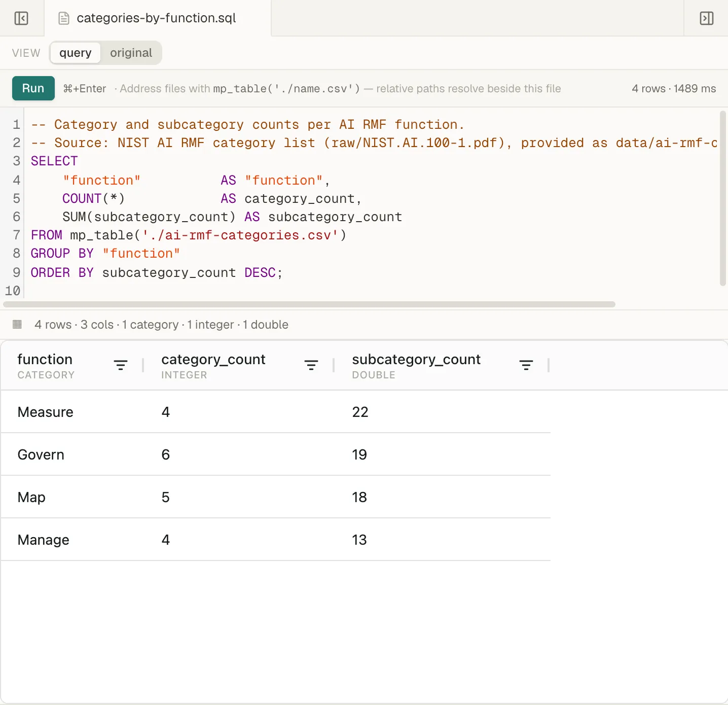Click the category count value 6
The image size is (728, 705).
(166, 454)
